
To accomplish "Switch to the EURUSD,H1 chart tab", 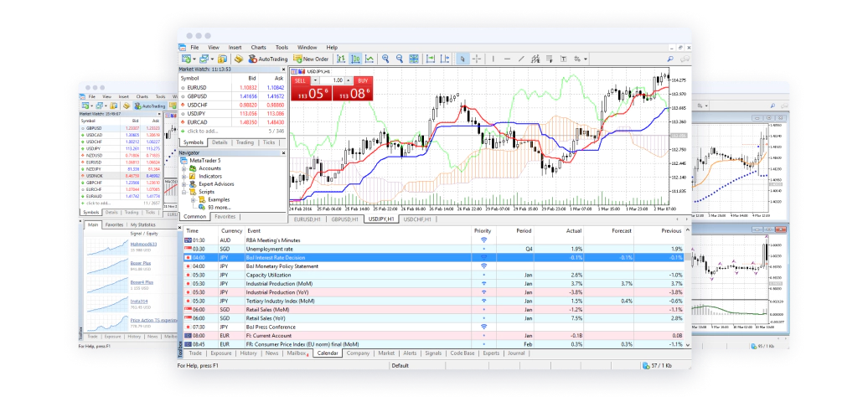I will click(307, 219).
